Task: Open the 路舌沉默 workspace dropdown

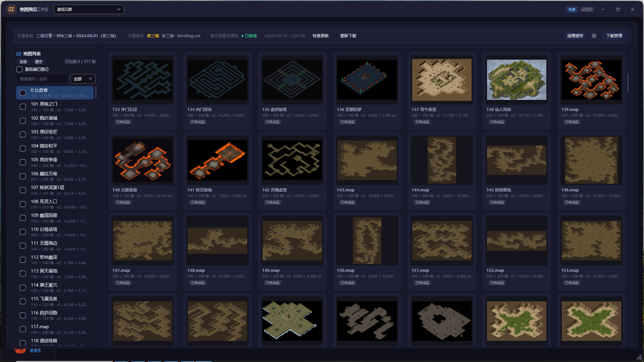Action: 89,9
